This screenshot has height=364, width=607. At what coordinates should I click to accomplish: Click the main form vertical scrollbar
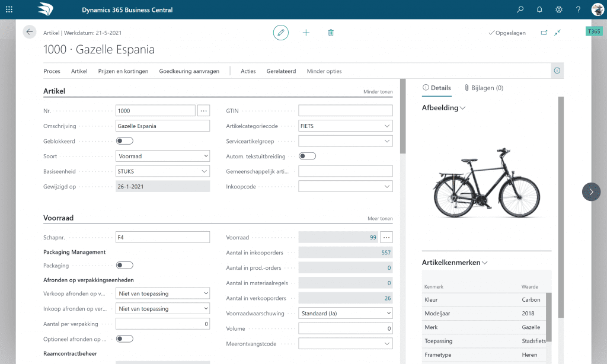(402, 116)
